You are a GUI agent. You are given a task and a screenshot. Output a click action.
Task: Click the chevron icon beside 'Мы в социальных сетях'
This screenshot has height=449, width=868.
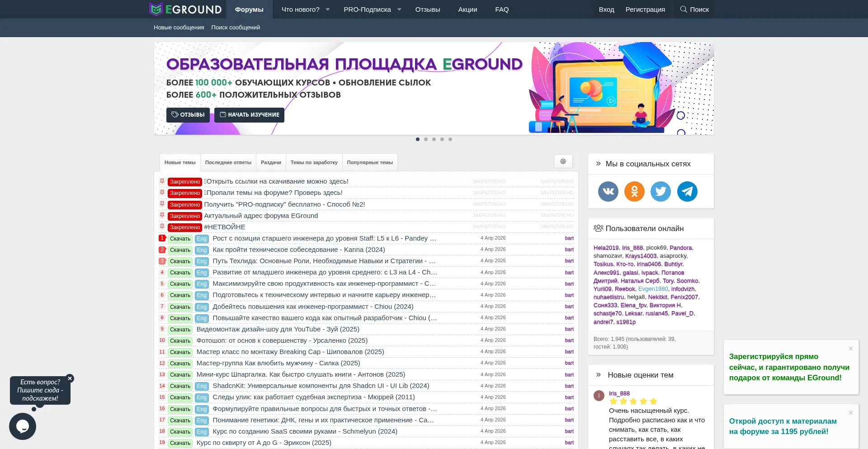coord(598,164)
